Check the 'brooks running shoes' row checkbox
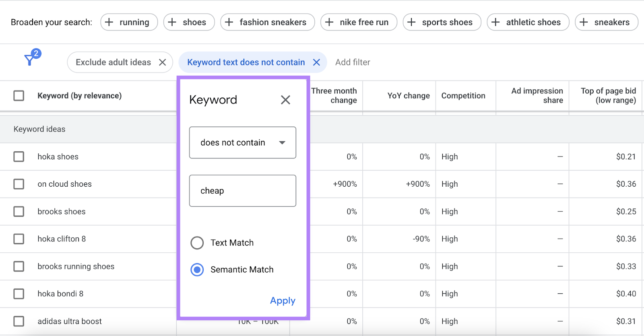This screenshot has width=644, height=336. click(19, 266)
